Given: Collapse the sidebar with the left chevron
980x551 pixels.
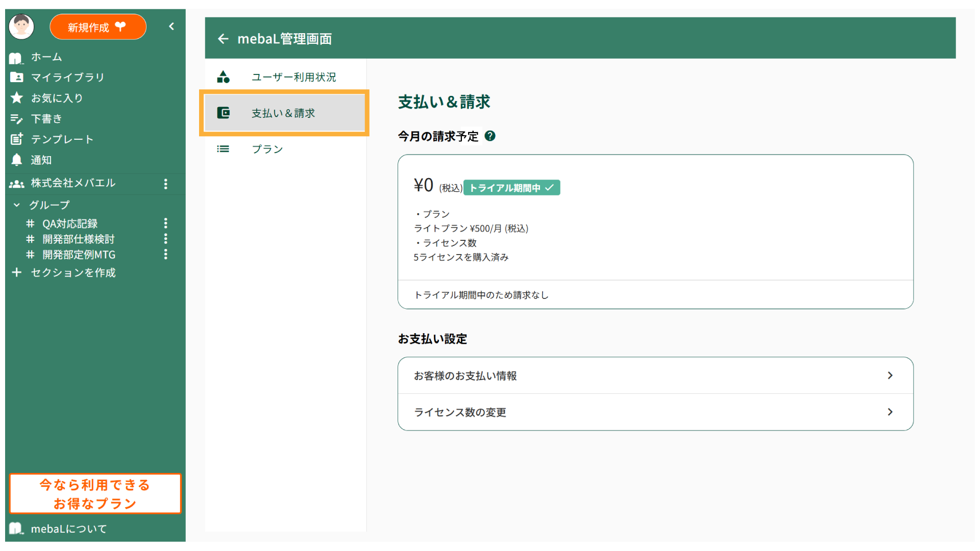Looking at the screenshot, I should (x=171, y=27).
